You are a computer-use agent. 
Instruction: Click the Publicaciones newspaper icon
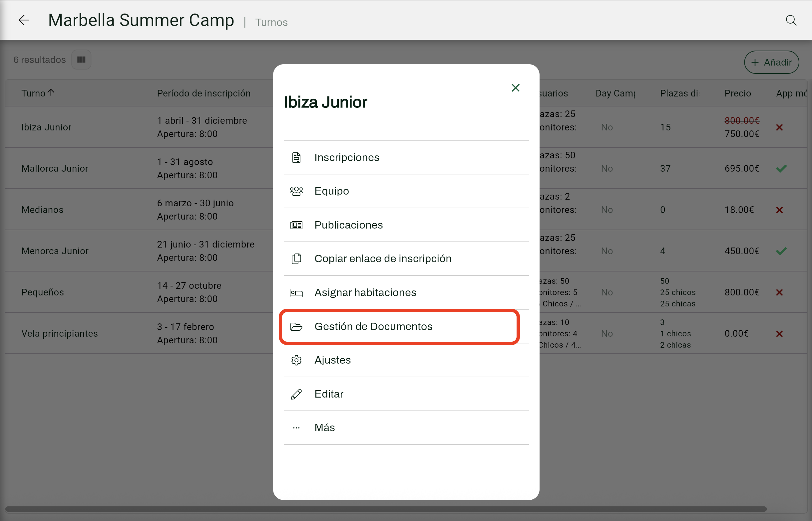(x=296, y=225)
